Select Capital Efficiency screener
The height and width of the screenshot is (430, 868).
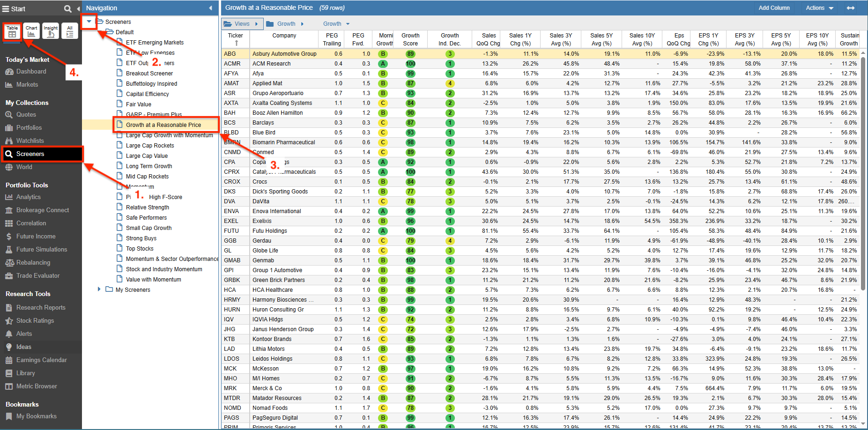point(147,94)
